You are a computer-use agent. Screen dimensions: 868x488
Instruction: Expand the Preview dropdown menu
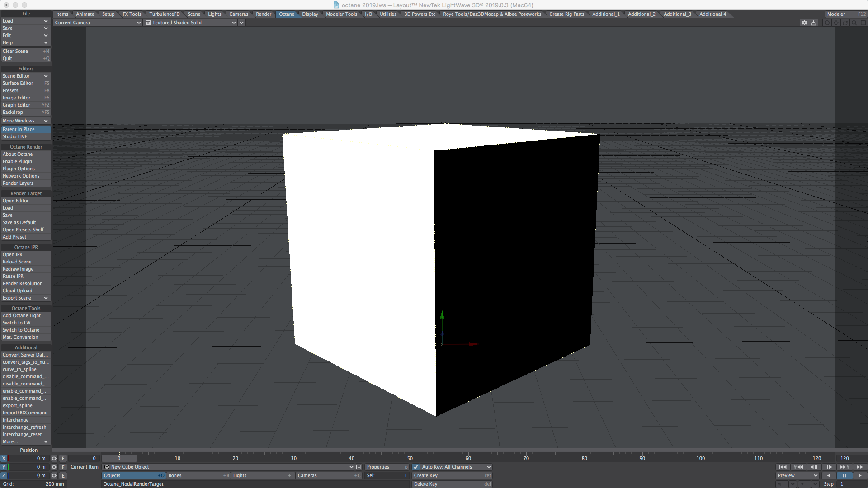coord(798,476)
